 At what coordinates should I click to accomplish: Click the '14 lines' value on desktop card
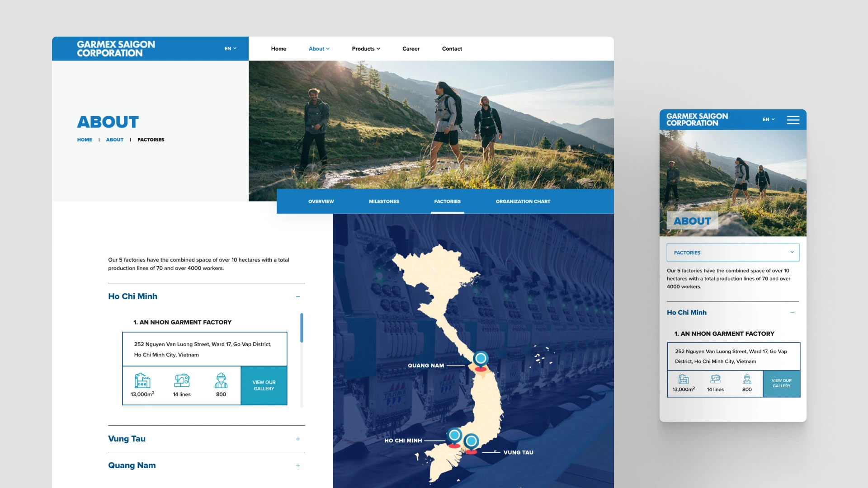[x=182, y=394]
